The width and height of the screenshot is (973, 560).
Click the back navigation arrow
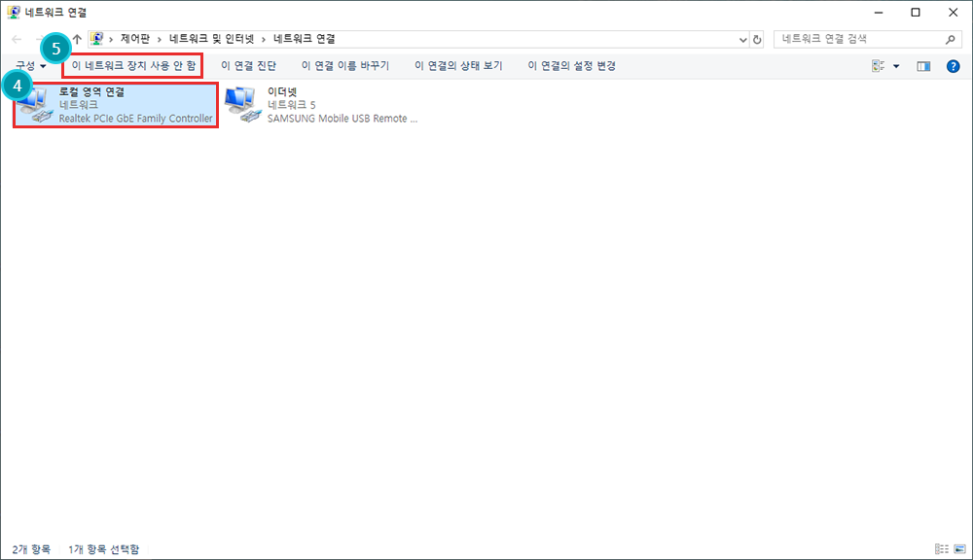tap(17, 39)
